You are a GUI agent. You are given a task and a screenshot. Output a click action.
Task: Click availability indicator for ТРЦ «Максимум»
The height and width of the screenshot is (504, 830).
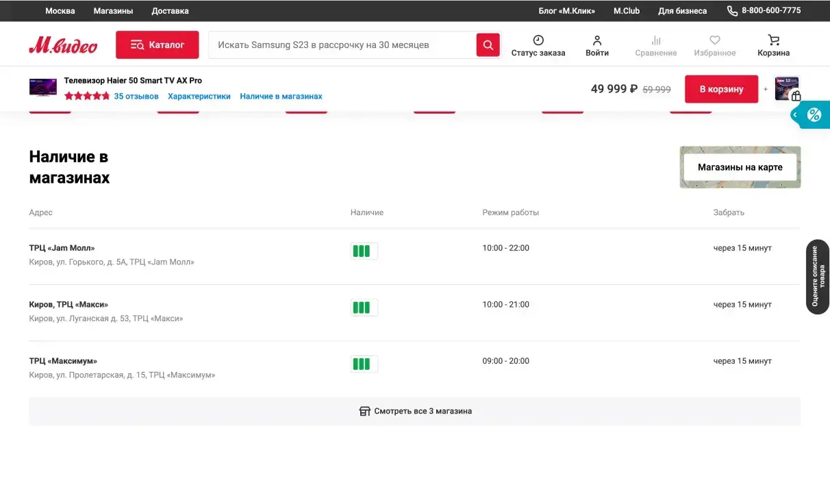(364, 364)
